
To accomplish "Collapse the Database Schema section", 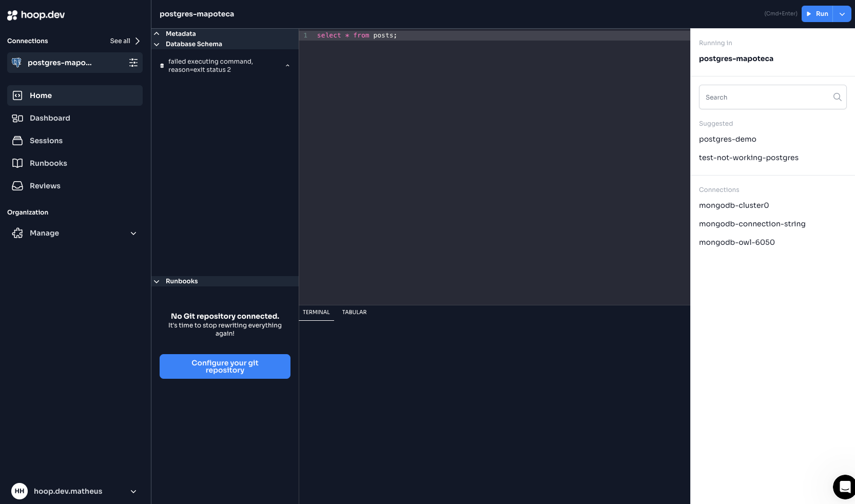I will pyautogui.click(x=157, y=44).
